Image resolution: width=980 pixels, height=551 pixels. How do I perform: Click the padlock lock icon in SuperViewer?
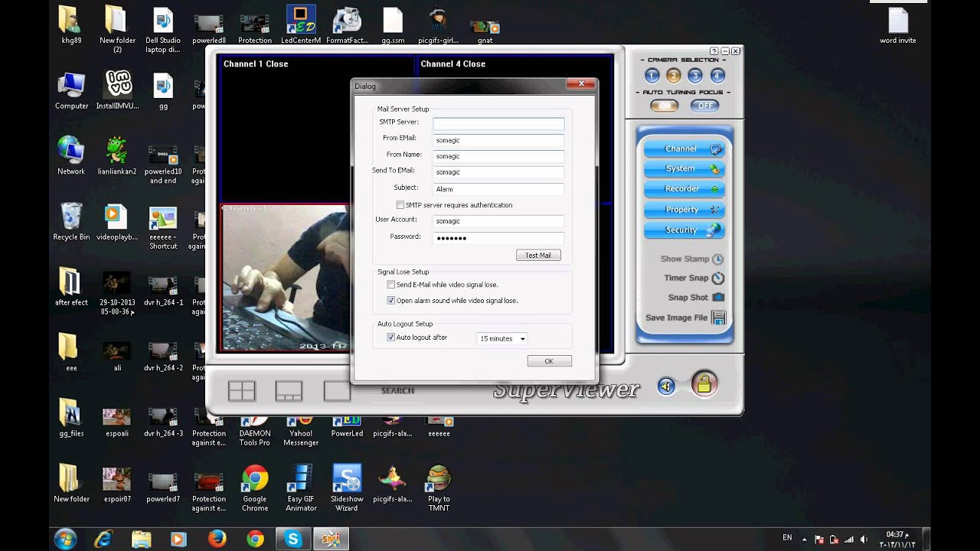click(704, 383)
